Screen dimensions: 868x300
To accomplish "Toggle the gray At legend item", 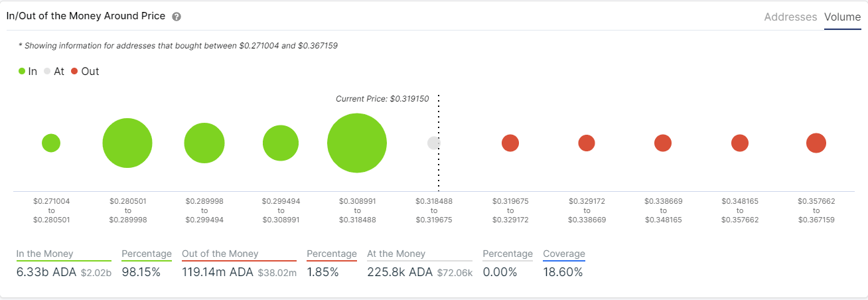I will click(x=54, y=71).
